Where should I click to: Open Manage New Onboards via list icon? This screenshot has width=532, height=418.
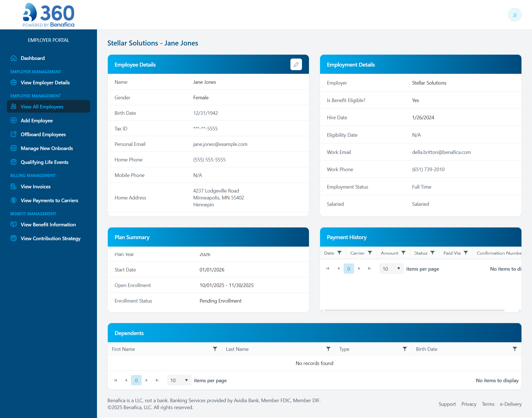tap(14, 148)
